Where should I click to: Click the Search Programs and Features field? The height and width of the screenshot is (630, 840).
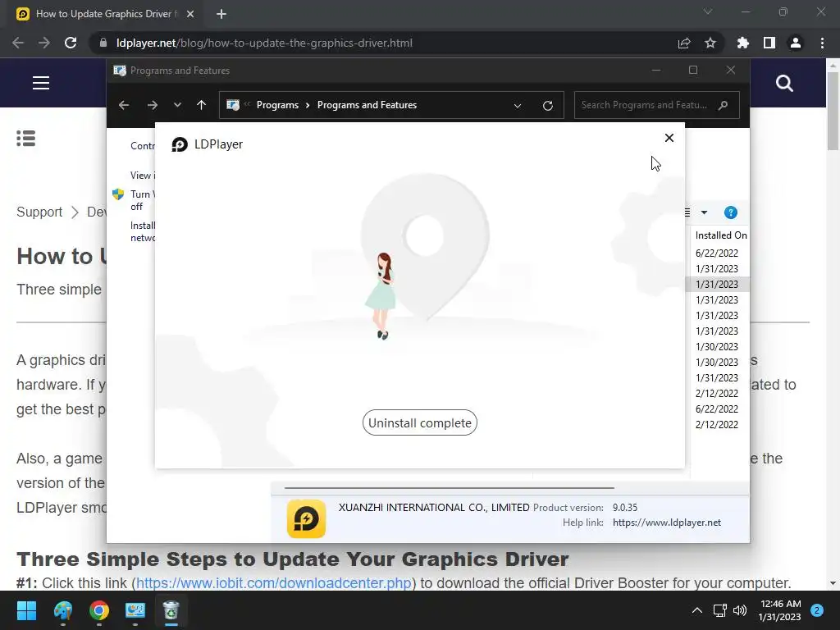coord(657,105)
